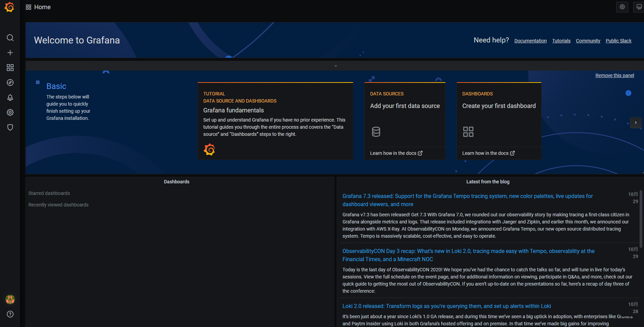Click the Grafana logo in the sidebar
The image size is (644, 327).
click(x=9, y=7)
